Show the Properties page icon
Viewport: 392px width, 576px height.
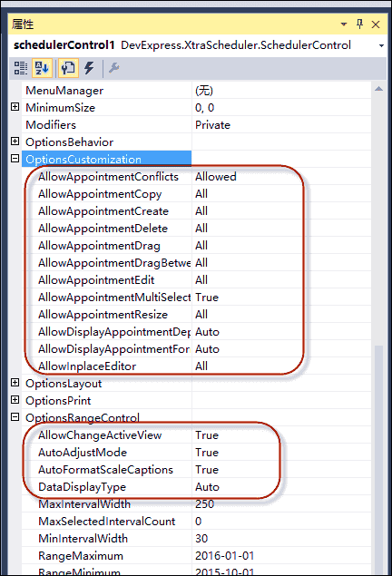(x=68, y=68)
